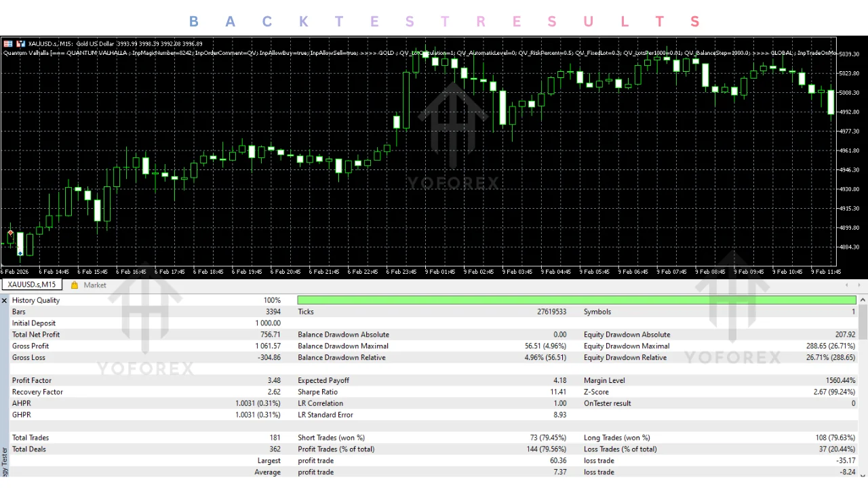Select the Total Trades value 181

pyautogui.click(x=275, y=439)
